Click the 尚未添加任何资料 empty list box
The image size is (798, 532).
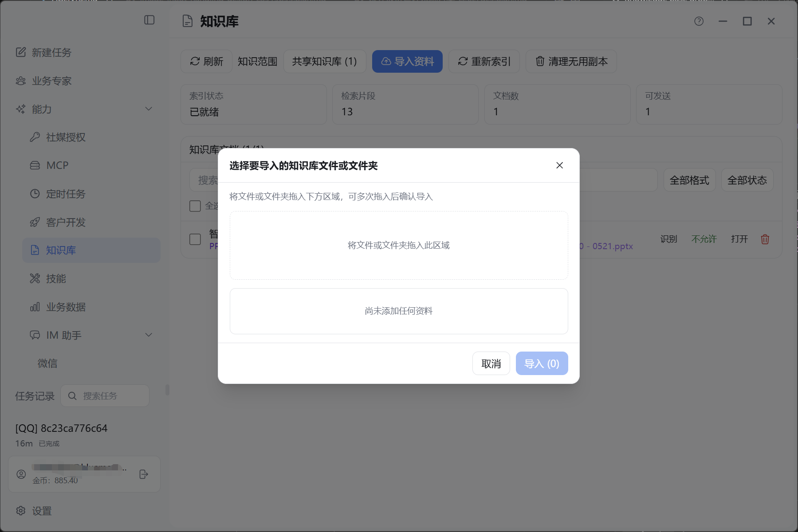(399, 311)
